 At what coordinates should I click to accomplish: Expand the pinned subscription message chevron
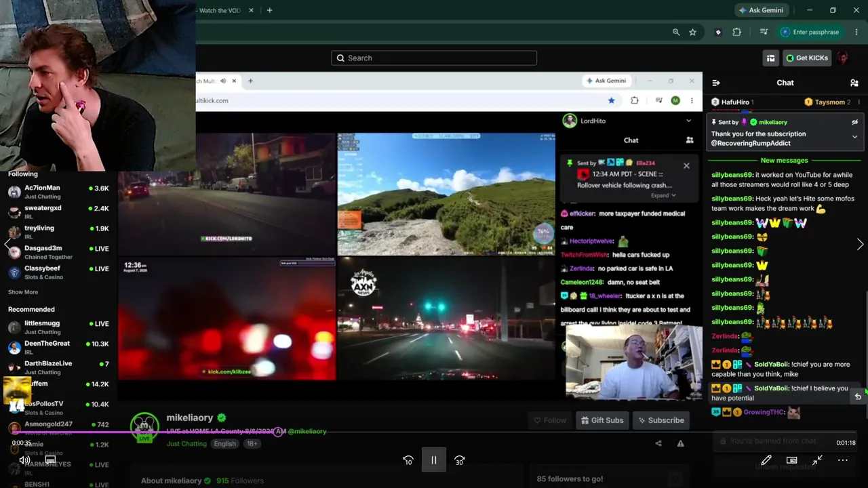[x=854, y=136]
